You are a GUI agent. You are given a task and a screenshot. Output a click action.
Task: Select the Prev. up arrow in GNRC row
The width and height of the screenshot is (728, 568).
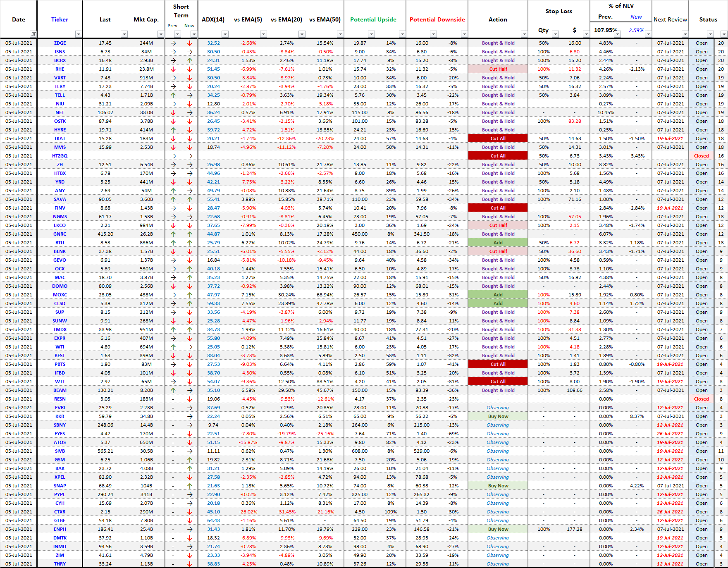pyautogui.click(x=173, y=234)
